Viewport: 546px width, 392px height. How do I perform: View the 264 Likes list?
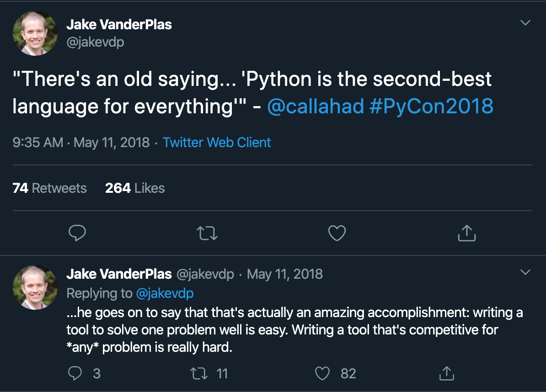[x=135, y=188]
